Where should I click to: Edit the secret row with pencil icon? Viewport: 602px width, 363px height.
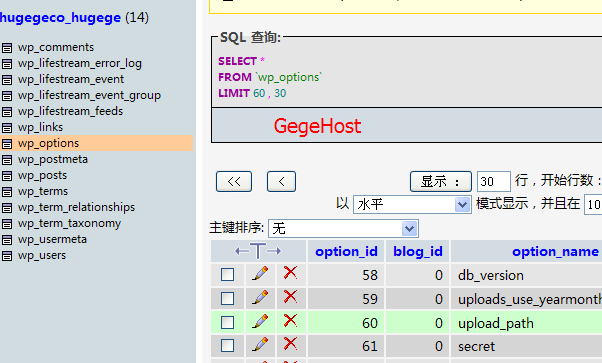260,345
